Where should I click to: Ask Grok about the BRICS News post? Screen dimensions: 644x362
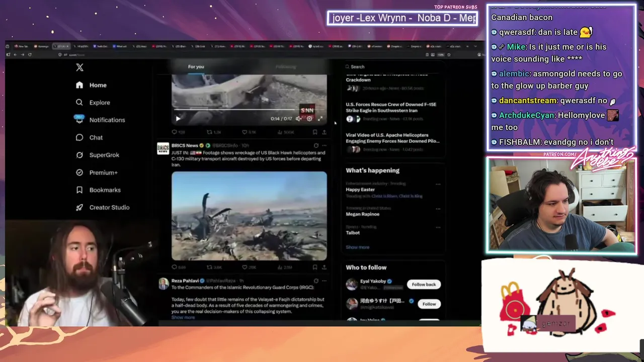click(x=316, y=146)
